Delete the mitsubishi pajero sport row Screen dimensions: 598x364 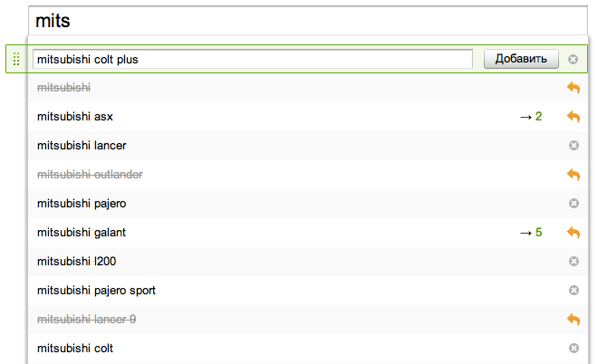click(x=573, y=291)
